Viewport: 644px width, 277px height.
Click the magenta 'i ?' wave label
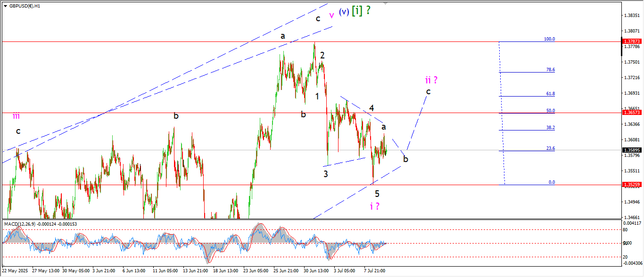[375, 206]
